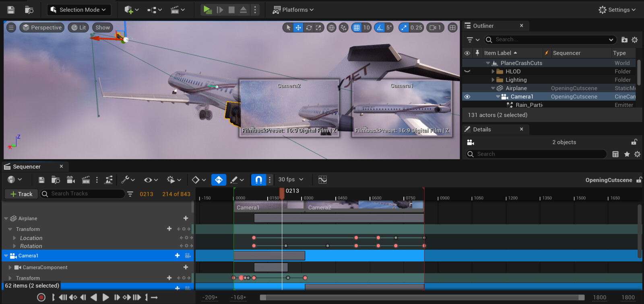Viewport: 644px width, 304px height.
Task: Open Outliner filter options
Action: click(473, 39)
